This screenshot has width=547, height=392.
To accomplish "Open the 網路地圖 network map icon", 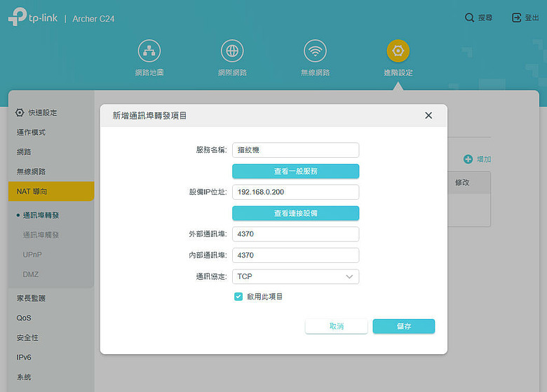I will coord(149,51).
